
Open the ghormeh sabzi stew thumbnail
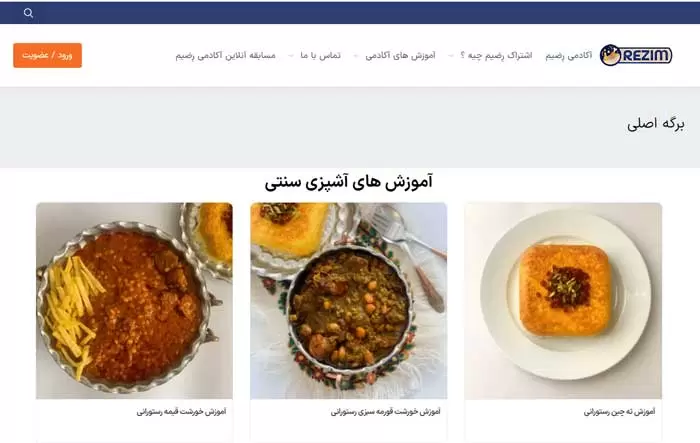coord(349,301)
